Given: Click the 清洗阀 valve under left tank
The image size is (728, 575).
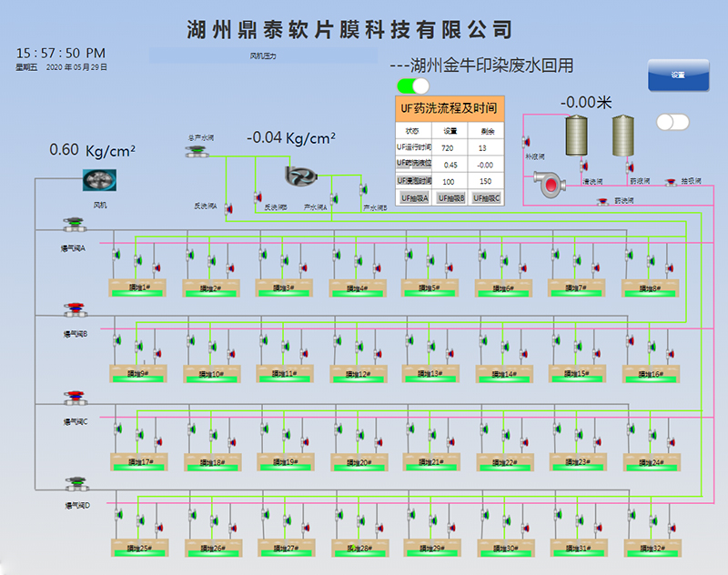Looking at the screenshot, I should 583,166.
